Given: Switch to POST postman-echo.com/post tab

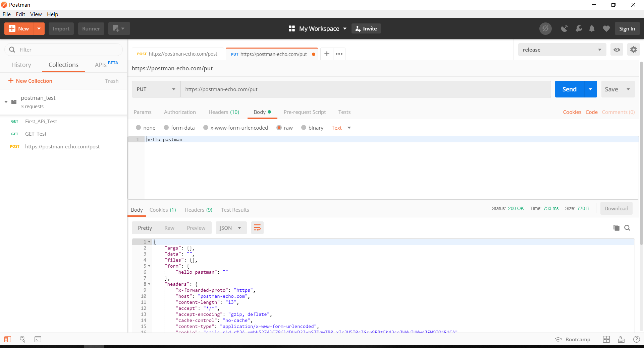Looking at the screenshot, I should pyautogui.click(x=177, y=54).
